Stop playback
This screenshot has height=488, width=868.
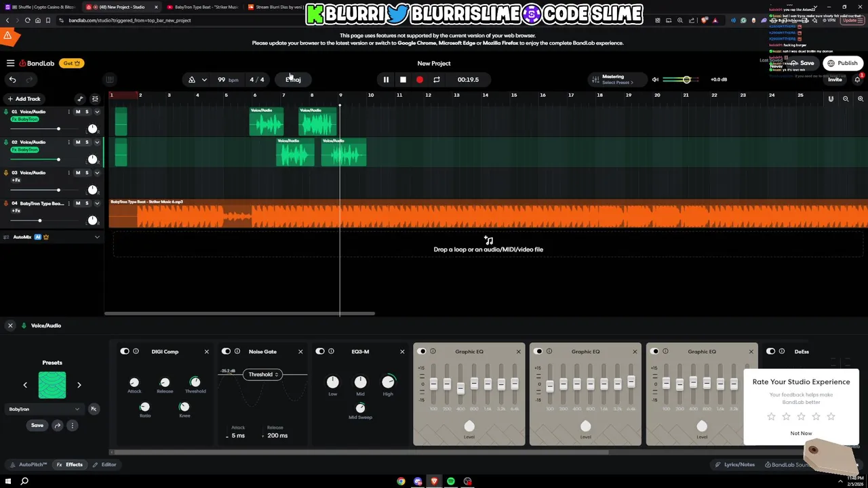(x=403, y=79)
